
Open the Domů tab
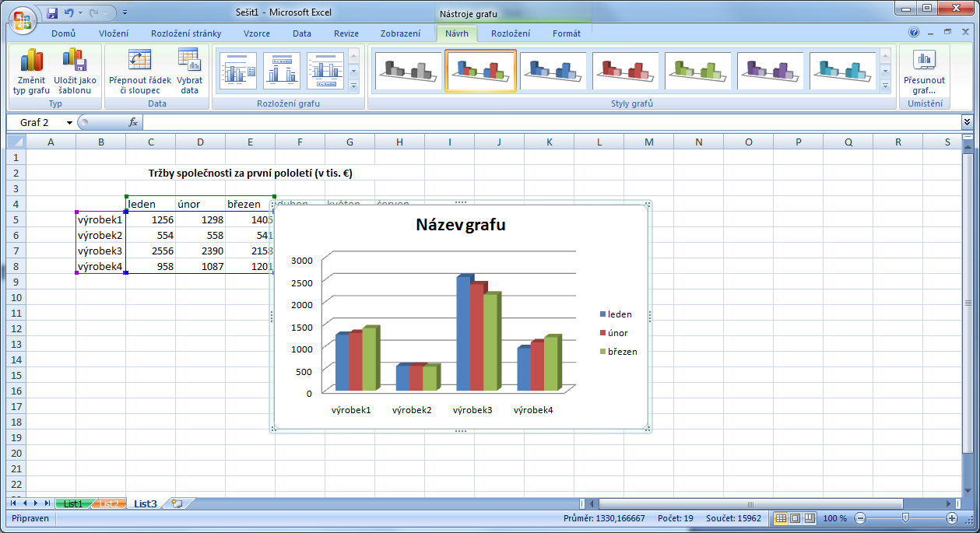coord(63,33)
